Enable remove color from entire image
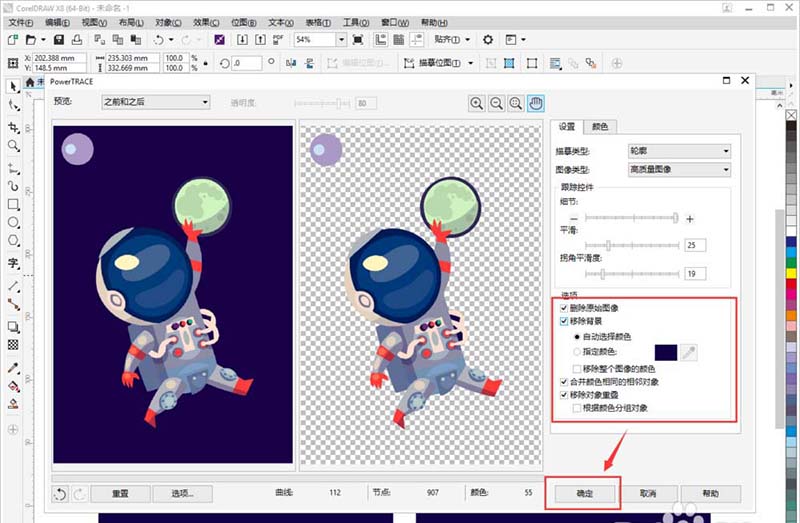This screenshot has width=800, height=523. tap(577, 368)
